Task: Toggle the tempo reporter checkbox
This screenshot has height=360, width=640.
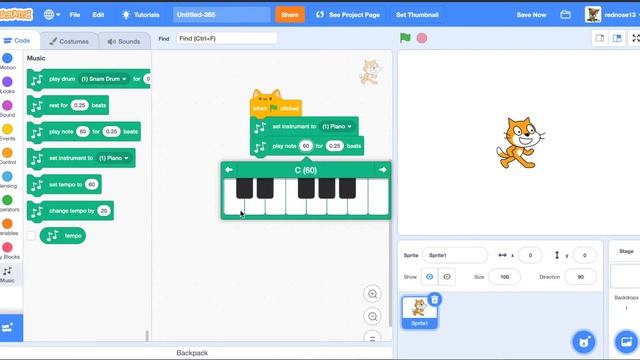Action: (31, 236)
